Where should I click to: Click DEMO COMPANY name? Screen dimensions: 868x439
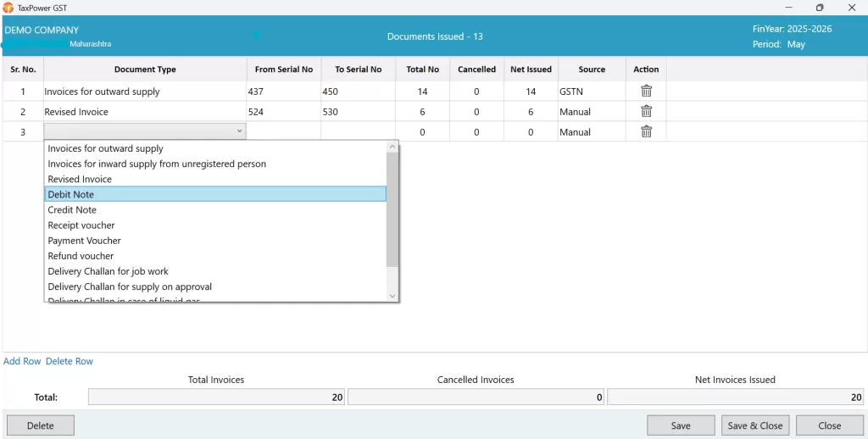click(42, 30)
